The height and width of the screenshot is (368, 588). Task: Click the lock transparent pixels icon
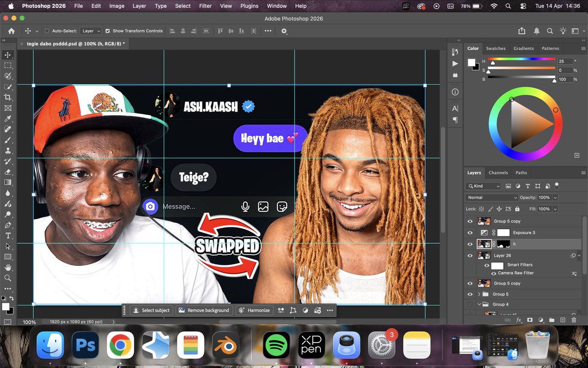coord(481,209)
